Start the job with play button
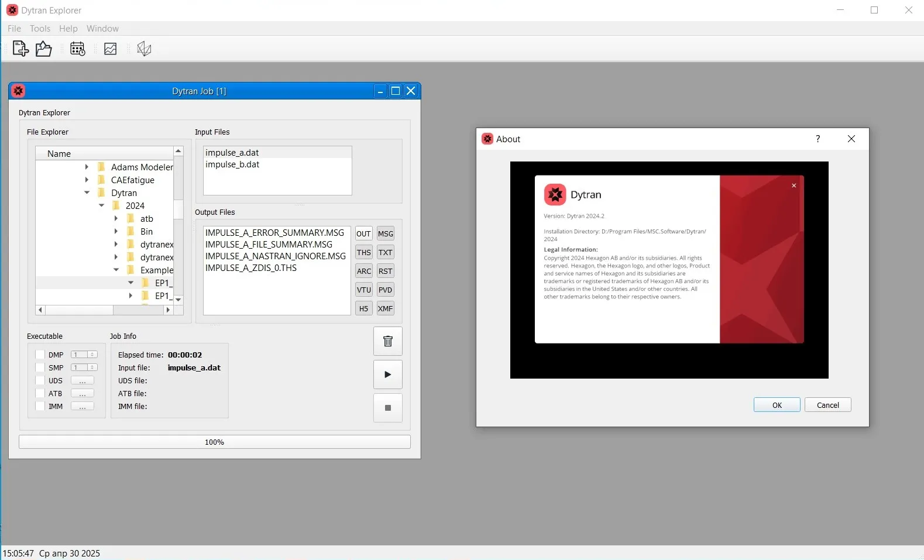Image resolution: width=924 pixels, height=560 pixels. pyautogui.click(x=388, y=375)
